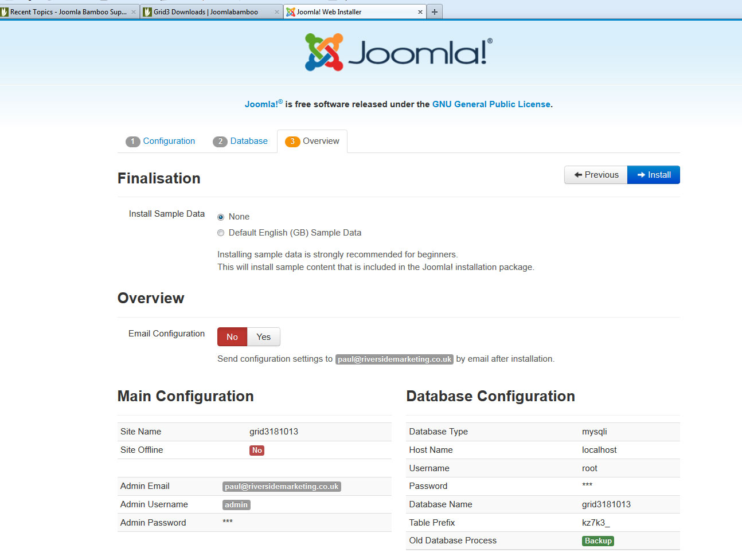Viewport: 742px width, 560px height.
Task: Click the admin username badge
Action: pos(236,505)
